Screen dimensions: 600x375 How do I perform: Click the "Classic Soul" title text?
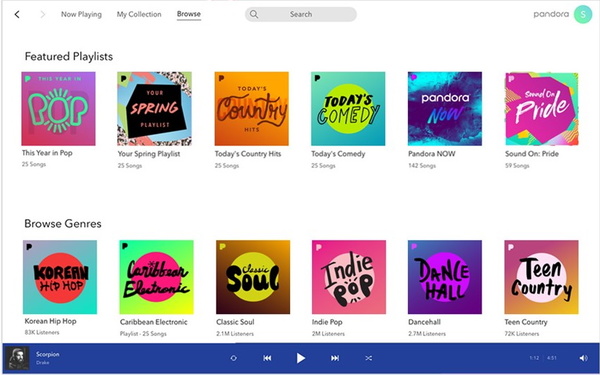pos(235,322)
